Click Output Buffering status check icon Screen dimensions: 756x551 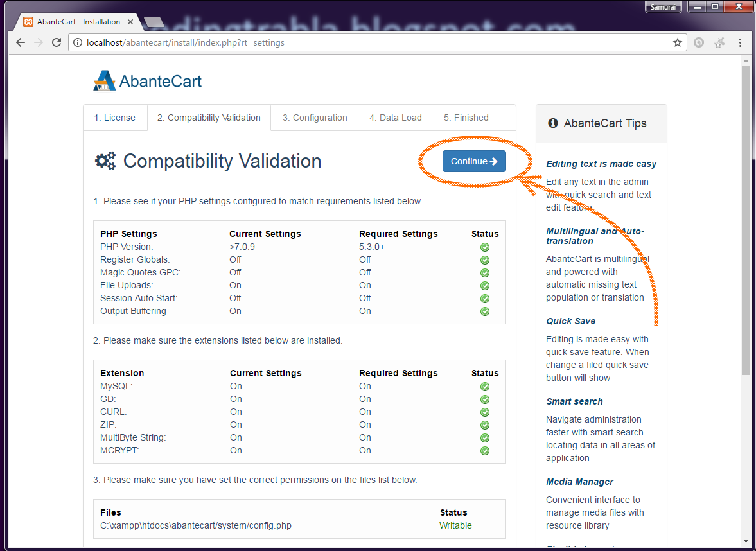pyautogui.click(x=485, y=311)
